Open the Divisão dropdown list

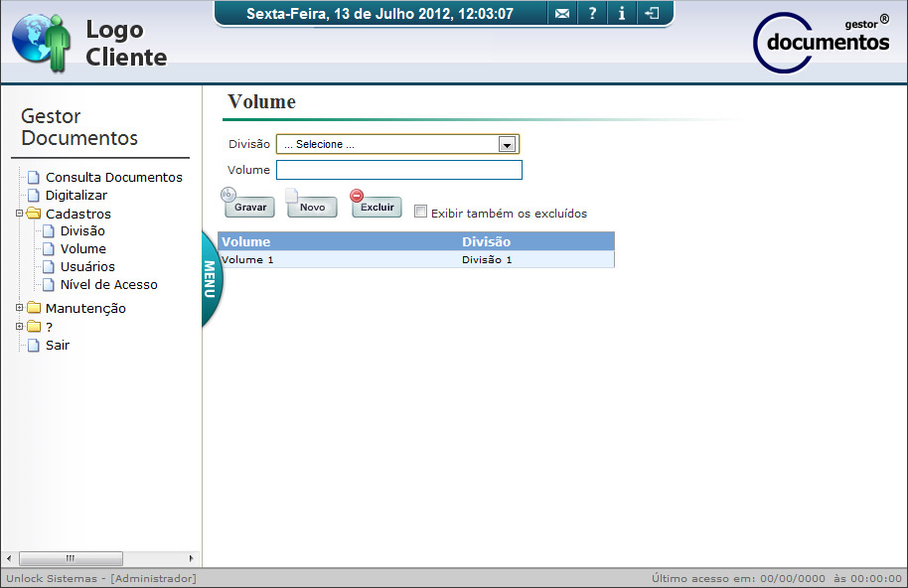pos(507,145)
